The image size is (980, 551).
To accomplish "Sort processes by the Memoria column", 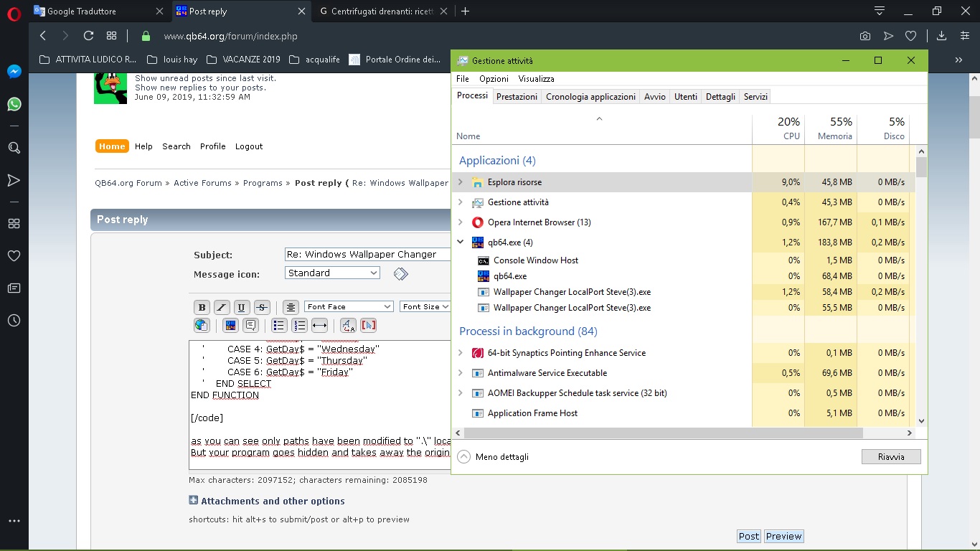I will (831, 128).
